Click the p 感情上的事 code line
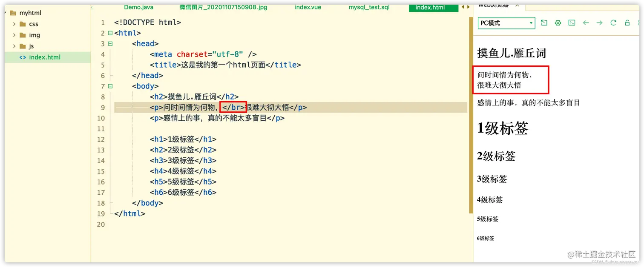The height and width of the screenshot is (267, 644). (x=217, y=118)
